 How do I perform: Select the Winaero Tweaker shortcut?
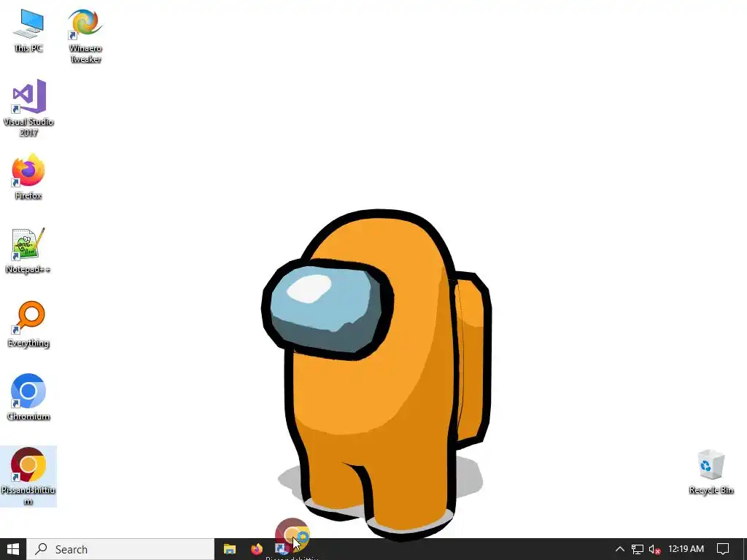coord(85,36)
